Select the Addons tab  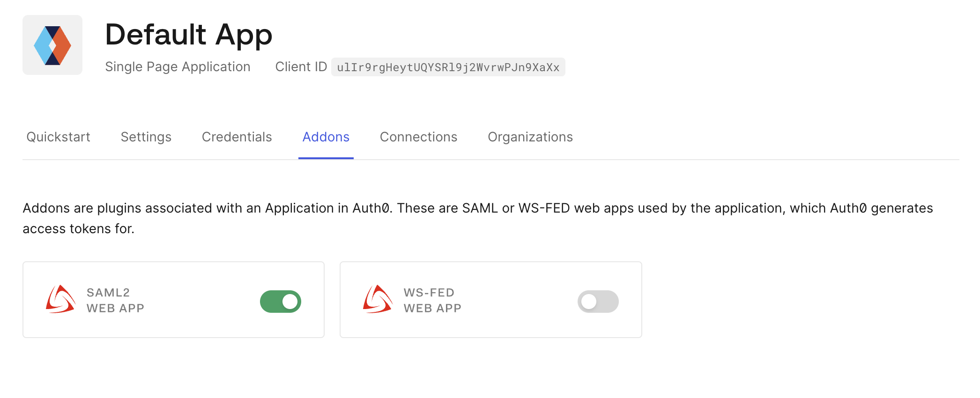click(x=326, y=137)
